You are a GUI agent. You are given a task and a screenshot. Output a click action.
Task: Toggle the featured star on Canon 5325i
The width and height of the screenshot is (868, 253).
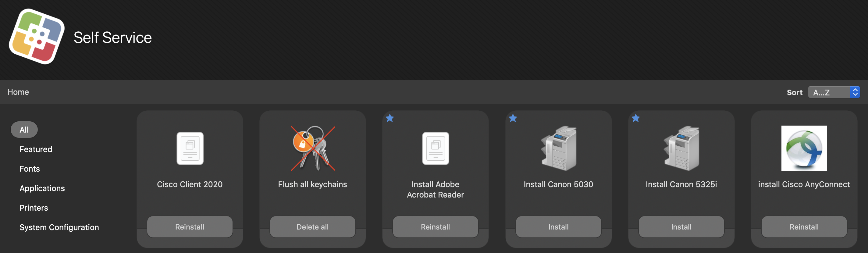pyautogui.click(x=636, y=118)
